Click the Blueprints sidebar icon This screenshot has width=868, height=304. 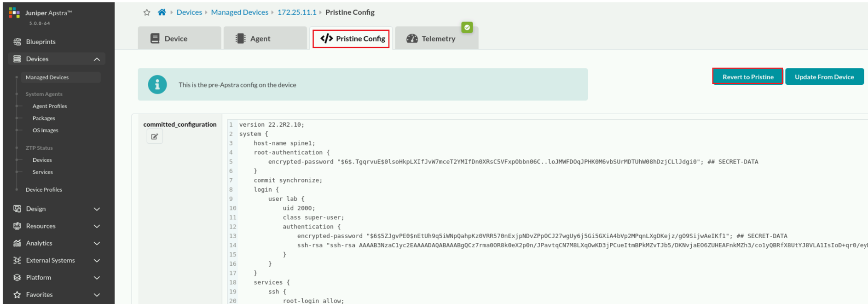coord(17,41)
